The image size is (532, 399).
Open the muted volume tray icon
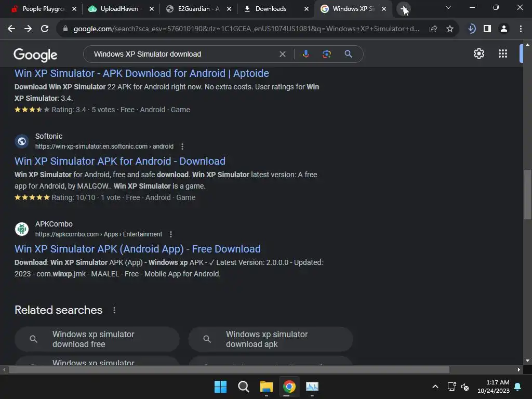(x=465, y=387)
